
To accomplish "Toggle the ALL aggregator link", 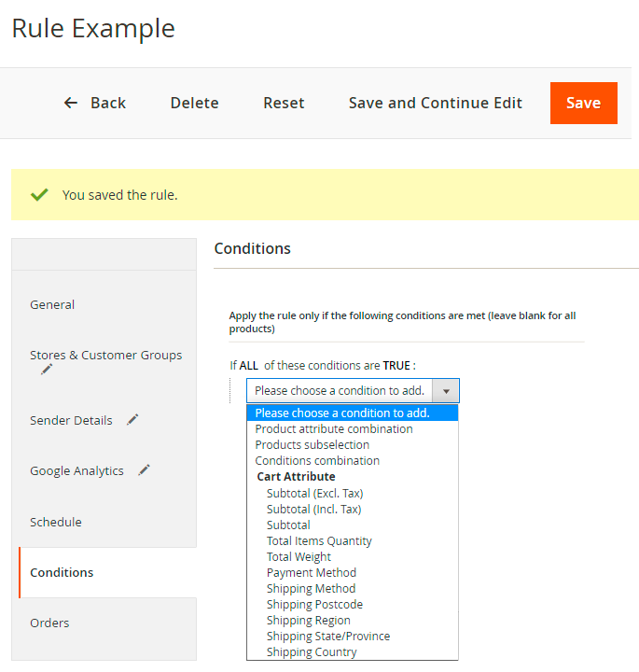I will pos(248,366).
